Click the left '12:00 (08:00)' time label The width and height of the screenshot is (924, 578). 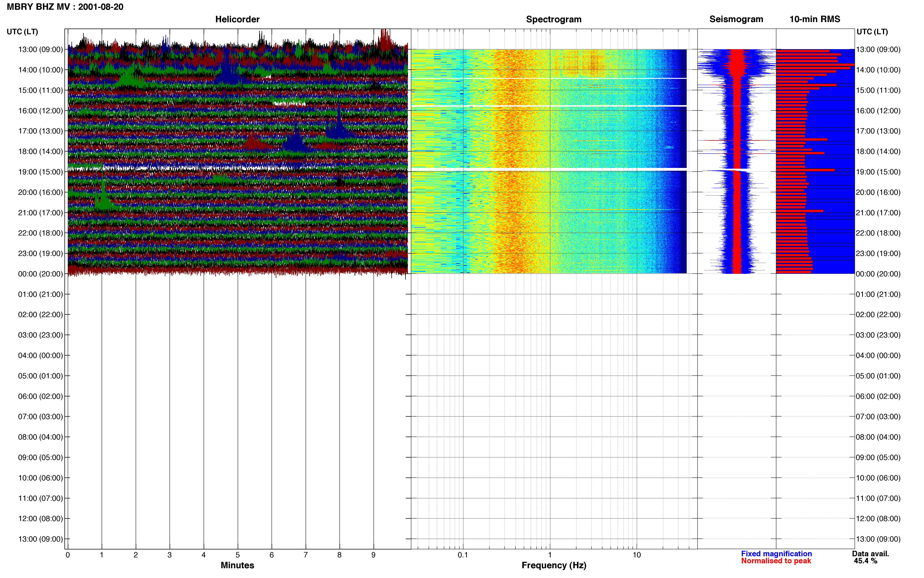point(41,519)
